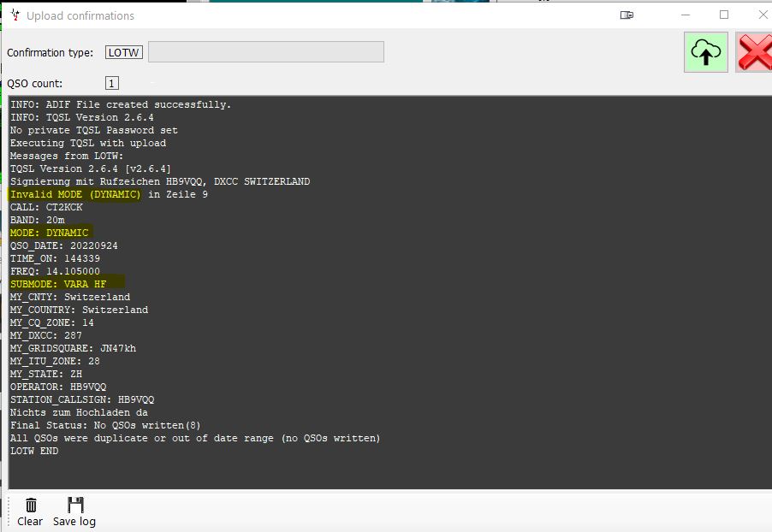Click the 'MY_CNTY: Switzerland' log line
Viewport: 772px width, 532px height.
coord(70,297)
